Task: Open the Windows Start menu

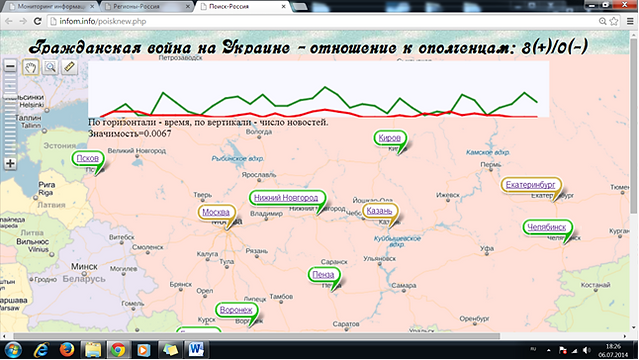Action: (13, 350)
